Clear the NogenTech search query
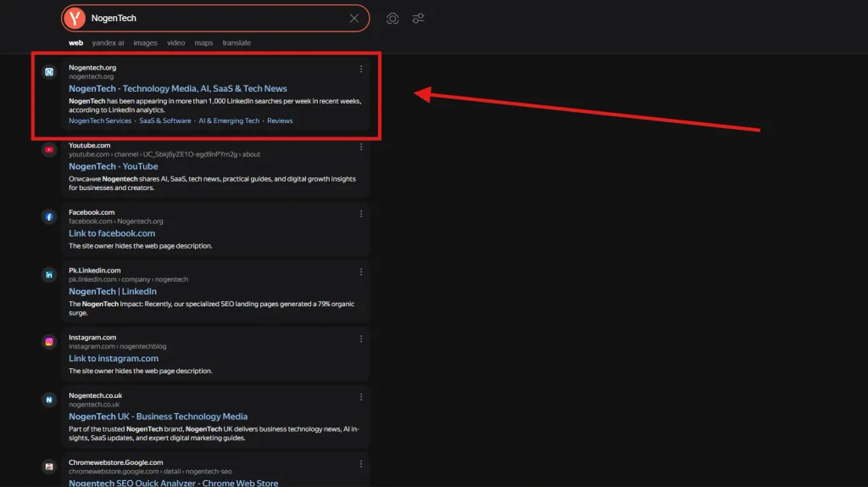 coord(354,19)
